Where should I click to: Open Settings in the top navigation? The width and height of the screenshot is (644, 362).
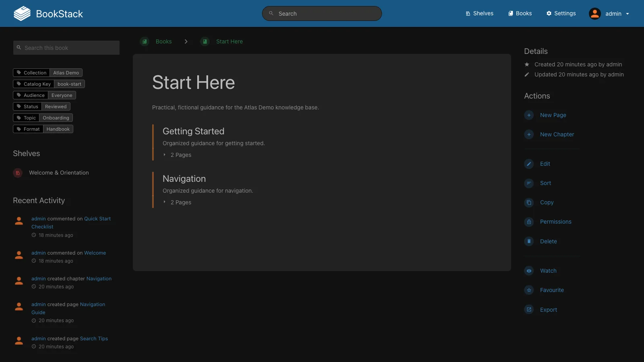click(x=561, y=13)
